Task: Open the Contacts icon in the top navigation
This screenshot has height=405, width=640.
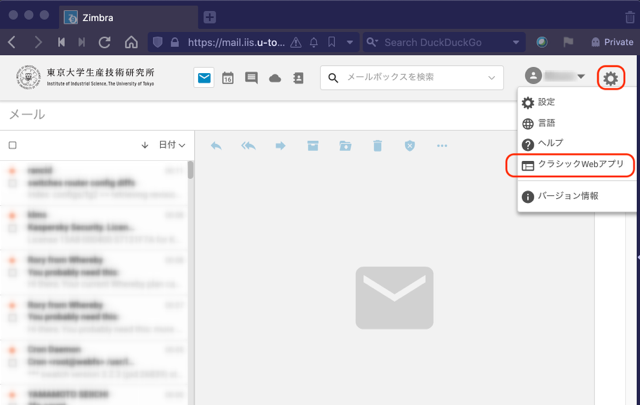Action: pyautogui.click(x=298, y=78)
